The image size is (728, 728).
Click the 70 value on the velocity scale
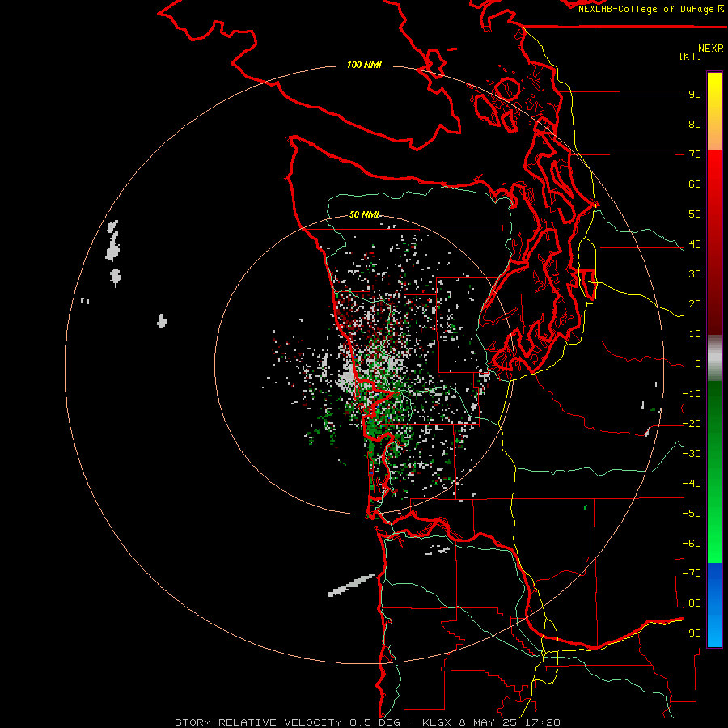[x=695, y=154]
